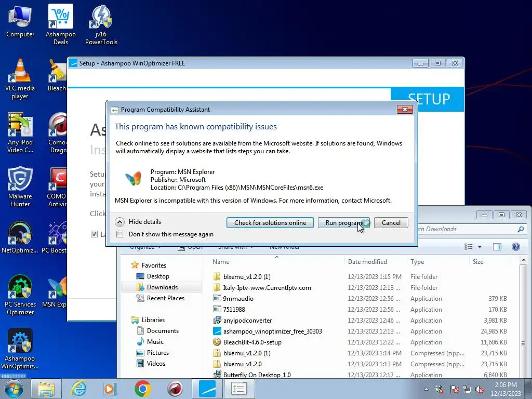Check 'Don't show this message again'
This screenshot has width=532, height=399.
coord(120,234)
